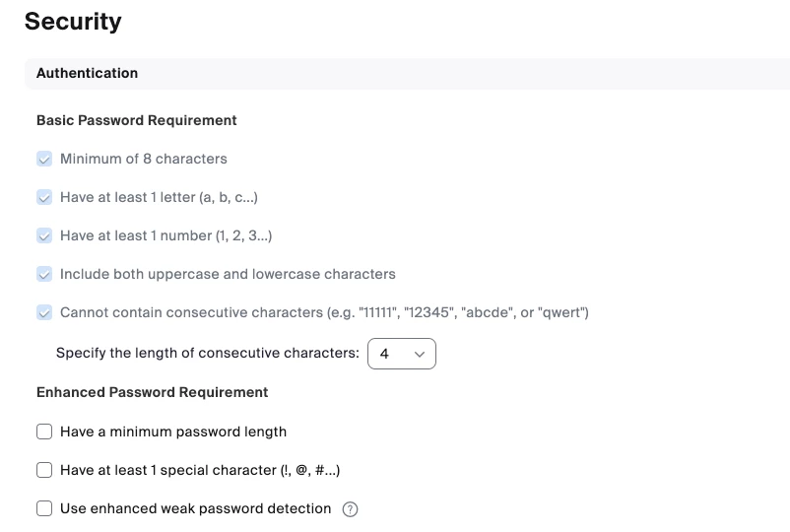The height and width of the screenshot is (532, 790).
Task: Check the at least 1 special character checkbox
Action: (44, 470)
